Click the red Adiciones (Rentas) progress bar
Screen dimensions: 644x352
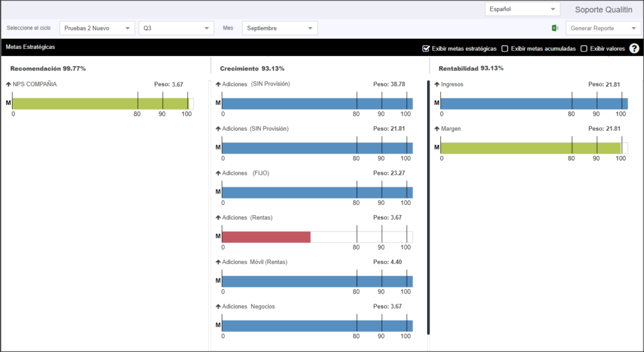pyautogui.click(x=266, y=237)
